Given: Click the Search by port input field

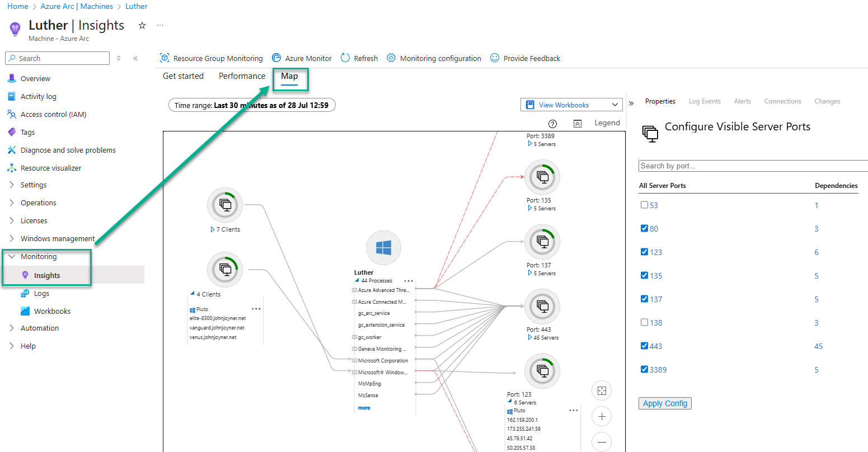Looking at the screenshot, I should [x=750, y=166].
